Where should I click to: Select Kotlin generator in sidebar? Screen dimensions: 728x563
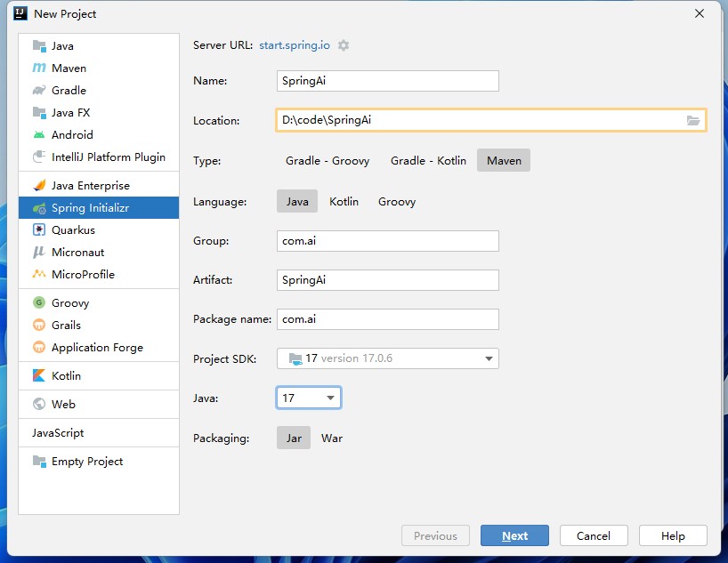click(99, 375)
